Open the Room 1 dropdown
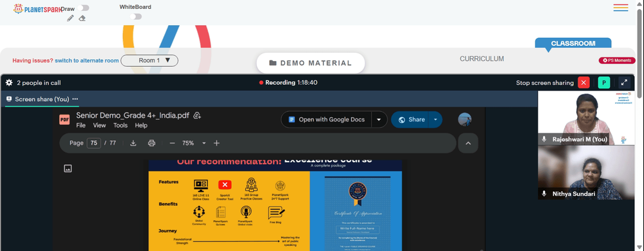 (149, 60)
